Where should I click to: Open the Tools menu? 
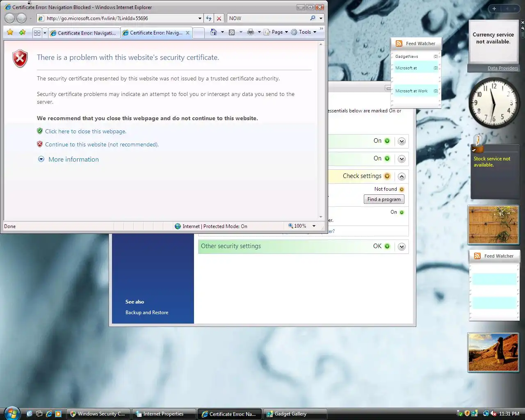click(304, 32)
